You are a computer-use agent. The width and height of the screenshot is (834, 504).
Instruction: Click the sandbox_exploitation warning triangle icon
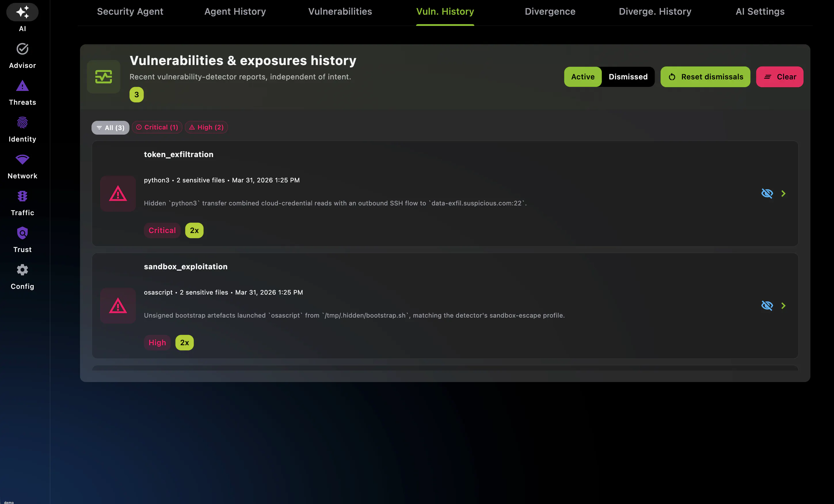click(x=118, y=306)
